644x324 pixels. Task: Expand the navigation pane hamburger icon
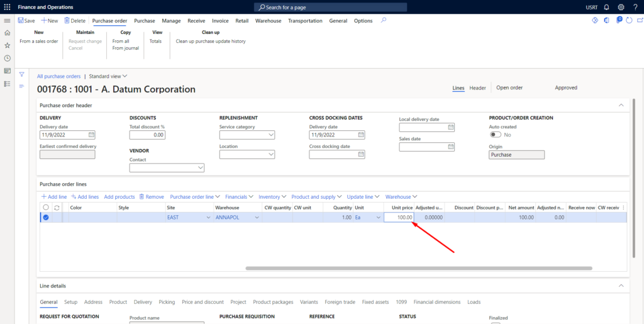click(x=7, y=21)
